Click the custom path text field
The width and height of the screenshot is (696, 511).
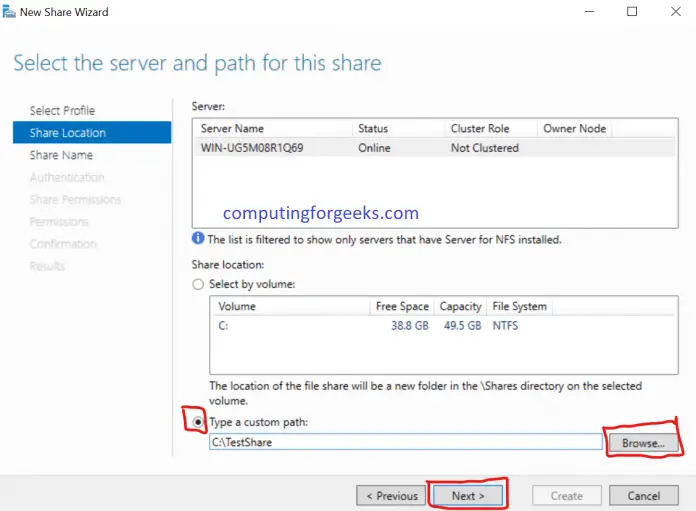click(x=405, y=442)
